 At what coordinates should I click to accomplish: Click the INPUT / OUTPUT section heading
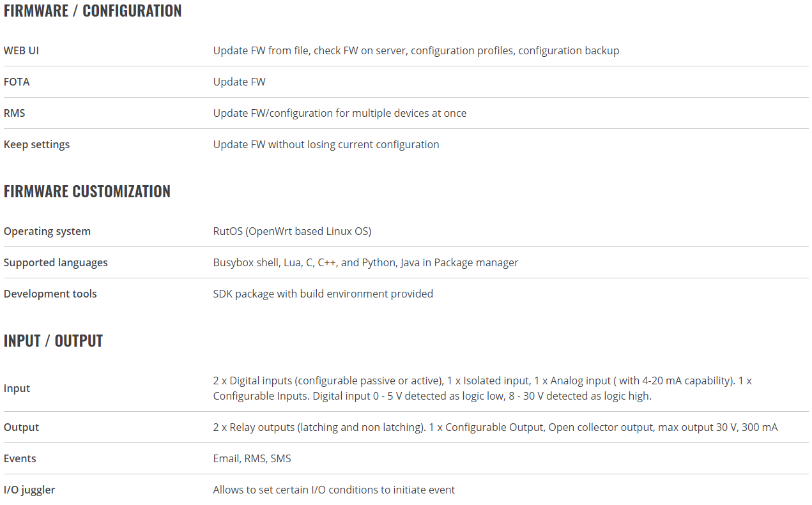pyautogui.click(x=53, y=341)
